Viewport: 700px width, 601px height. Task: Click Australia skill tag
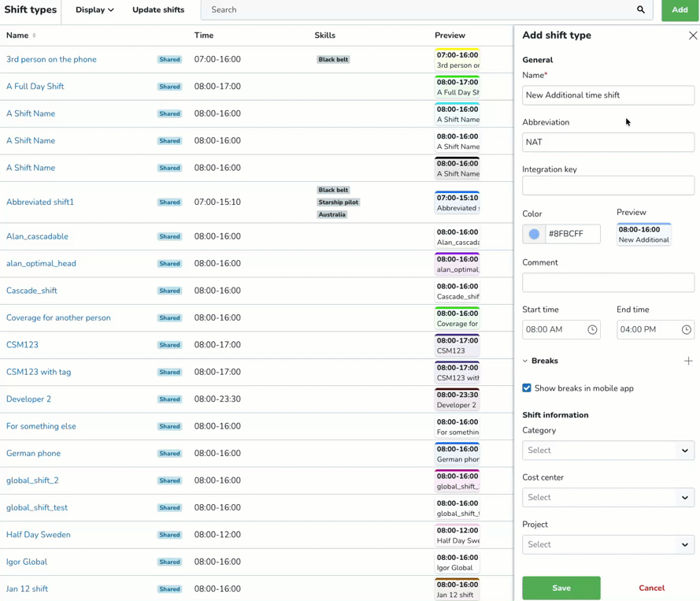click(x=331, y=215)
